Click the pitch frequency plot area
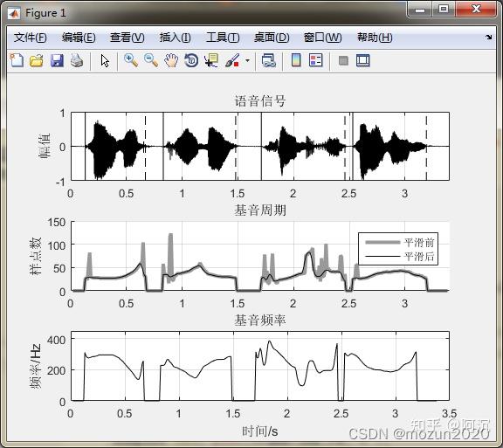503x448 pixels. click(x=260, y=366)
